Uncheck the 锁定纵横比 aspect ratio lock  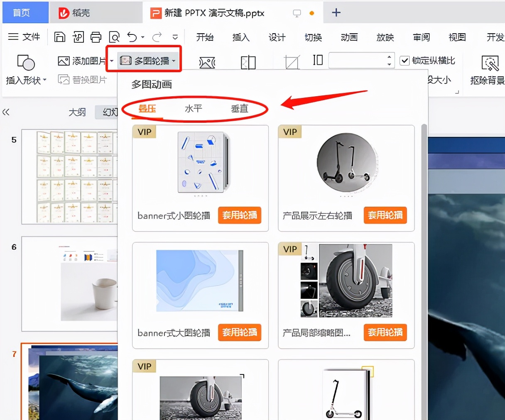pos(404,60)
